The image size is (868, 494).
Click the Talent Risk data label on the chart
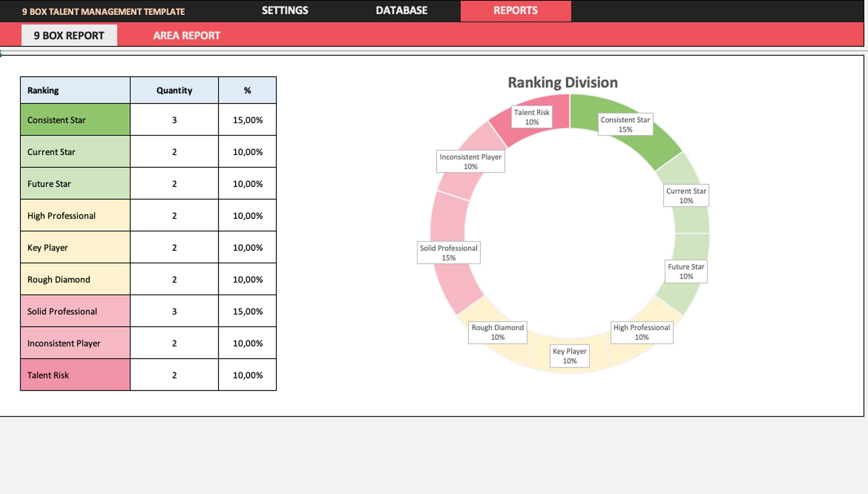point(532,117)
